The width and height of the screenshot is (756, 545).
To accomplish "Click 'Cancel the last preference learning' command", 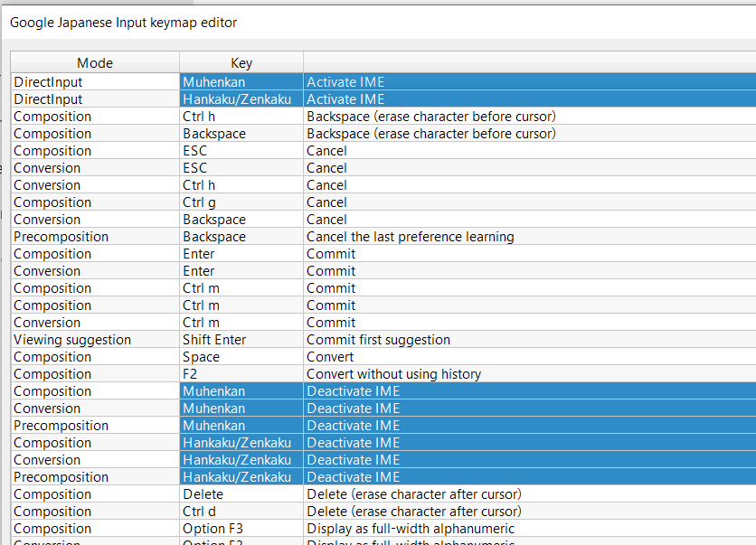I will [530, 237].
